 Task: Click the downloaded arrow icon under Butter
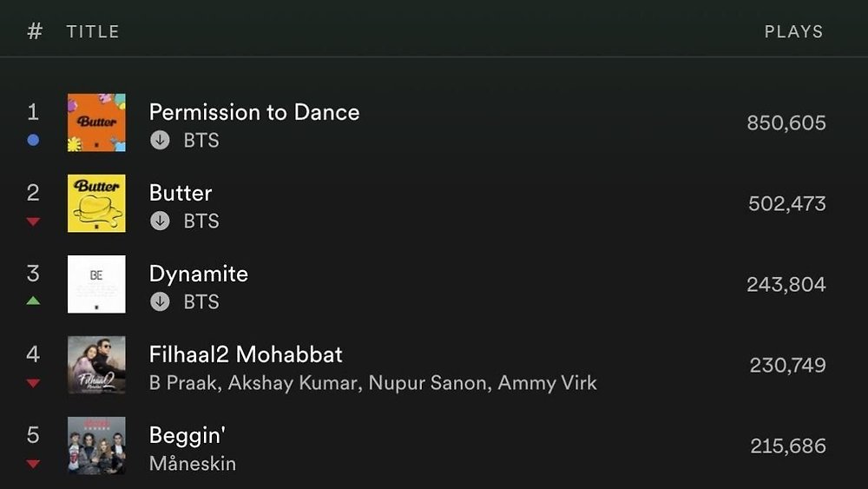tap(160, 221)
